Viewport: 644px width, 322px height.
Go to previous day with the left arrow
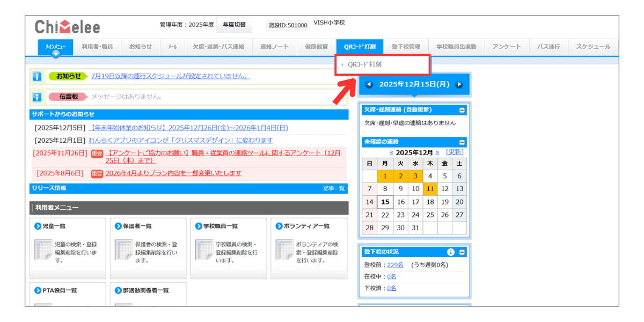point(369,84)
